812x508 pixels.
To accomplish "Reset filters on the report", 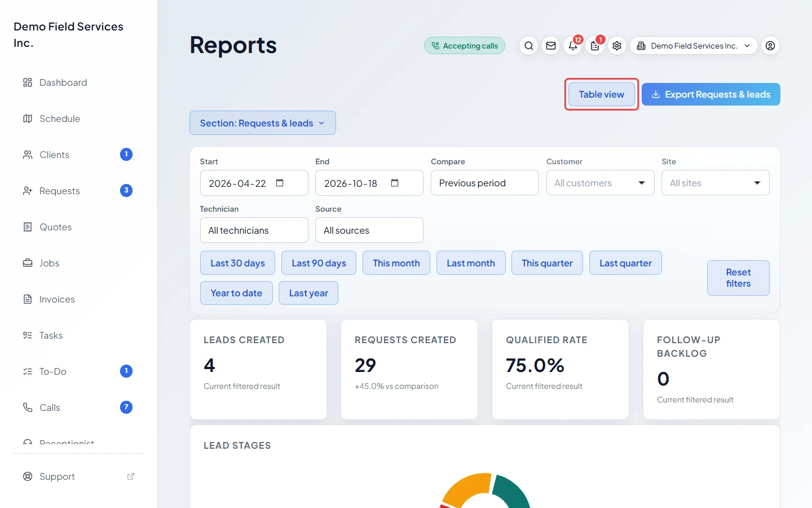I will pos(738,278).
